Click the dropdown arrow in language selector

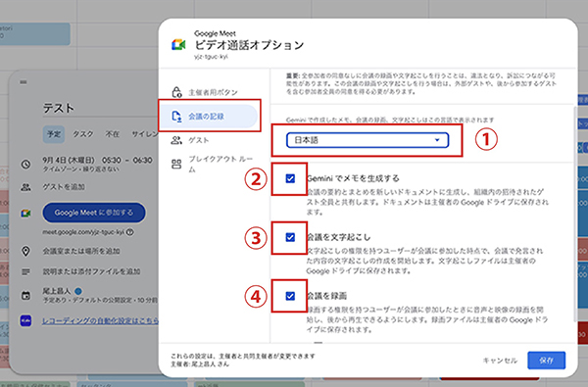(437, 140)
